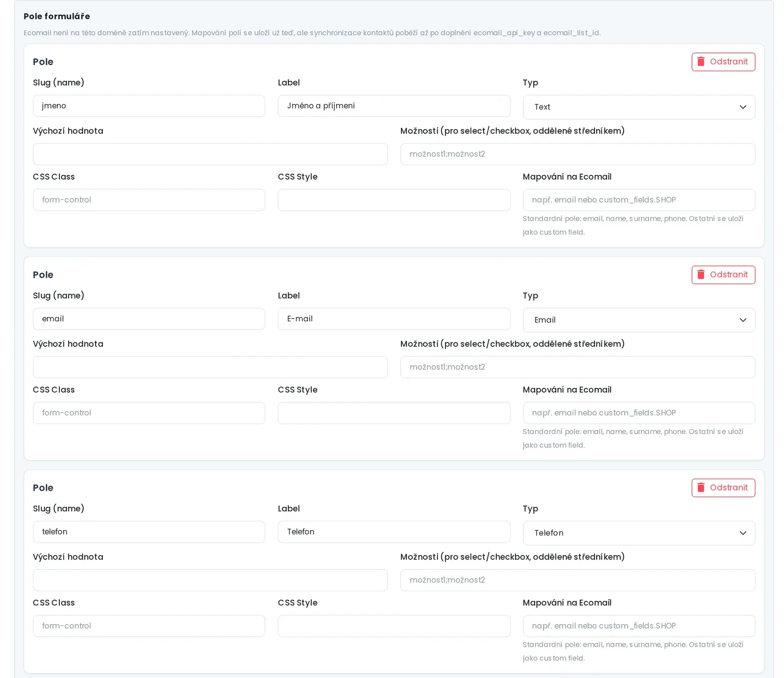
Task: Click CSS Class input in jmeno field
Action: [149, 200]
